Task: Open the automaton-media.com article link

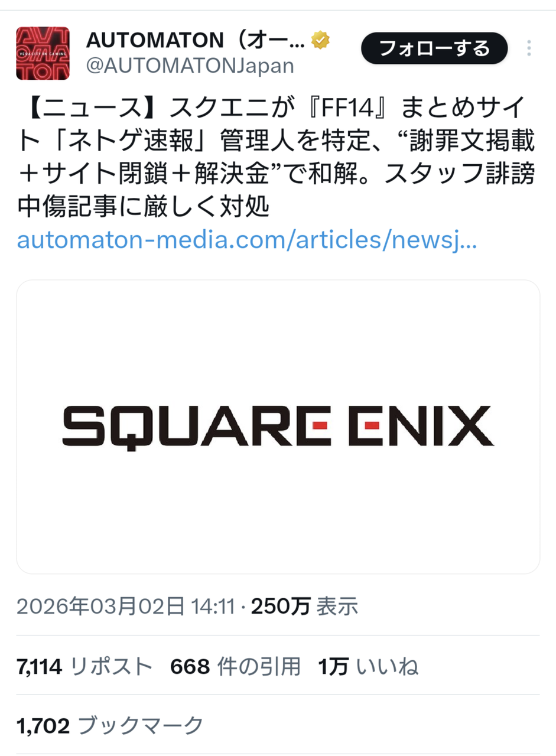Action: [x=246, y=241]
